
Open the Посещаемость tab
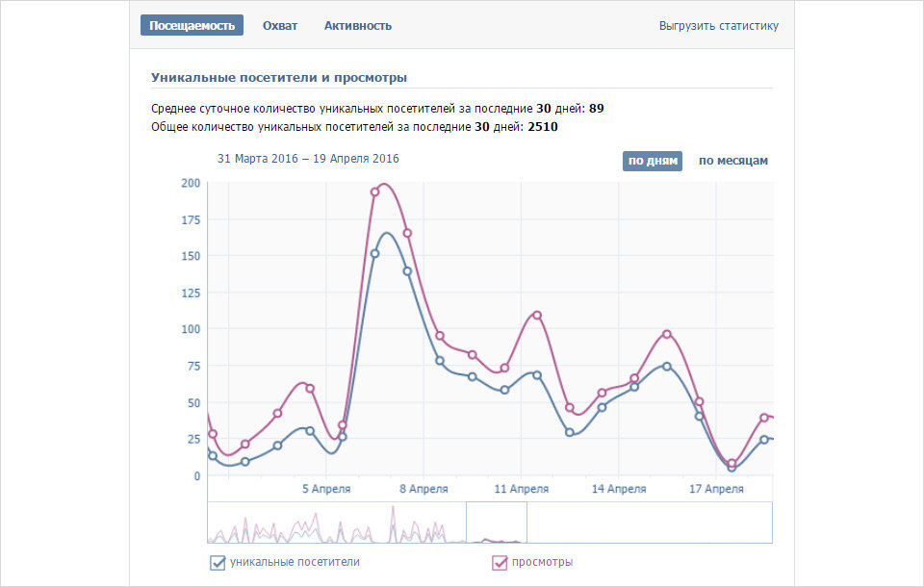(192, 25)
